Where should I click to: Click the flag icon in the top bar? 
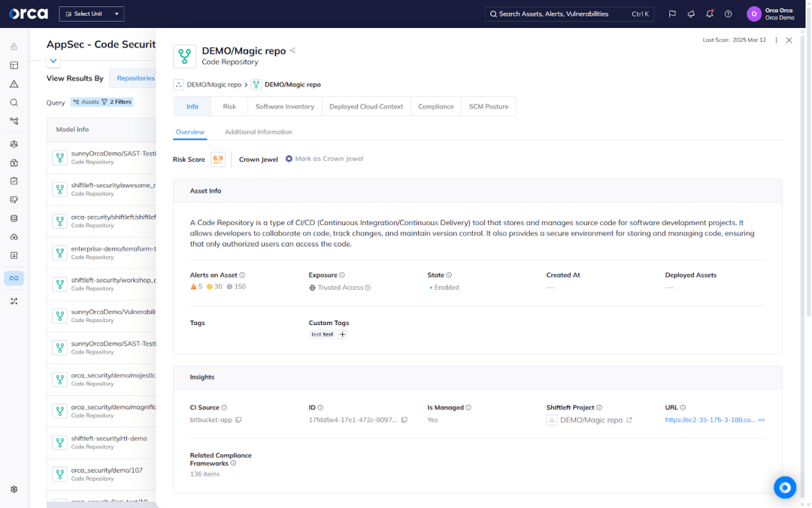[672, 14]
